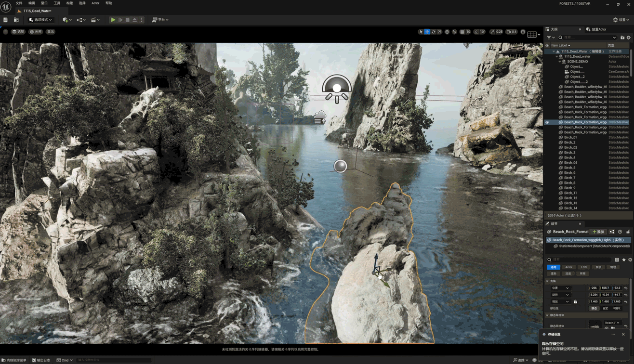This screenshot has width=634, height=364.
Task: Open the 工具 (Tools) menu
Action: point(57,3)
